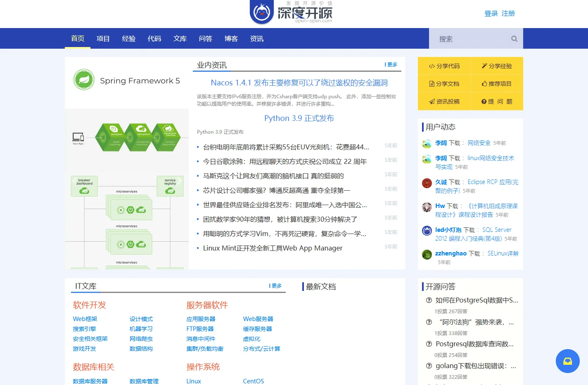Open the 资讯 navigation tab
This screenshot has height=385, width=588.
click(x=257, y=38)
